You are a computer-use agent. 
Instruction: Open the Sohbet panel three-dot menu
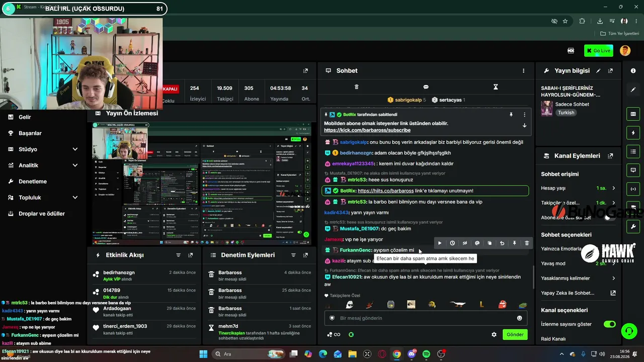tap(523, 71)
